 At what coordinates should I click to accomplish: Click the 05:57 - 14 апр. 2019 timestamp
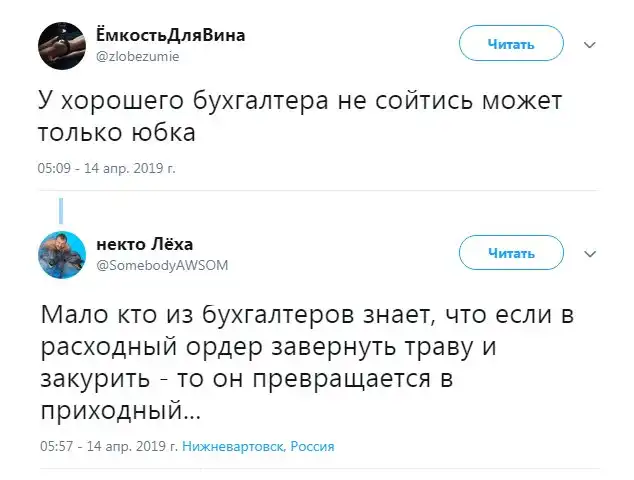tap(108, 446)
